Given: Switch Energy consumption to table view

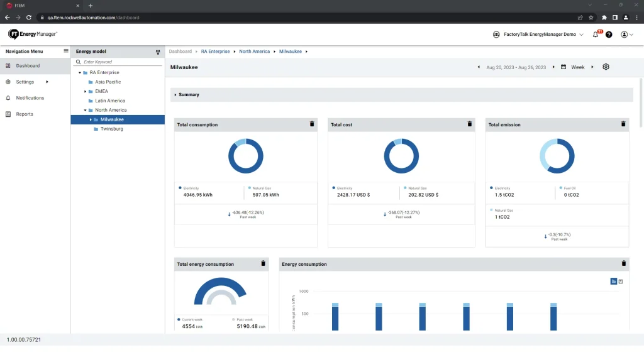Looking at the screenshot, I should (x=621, y=282).
